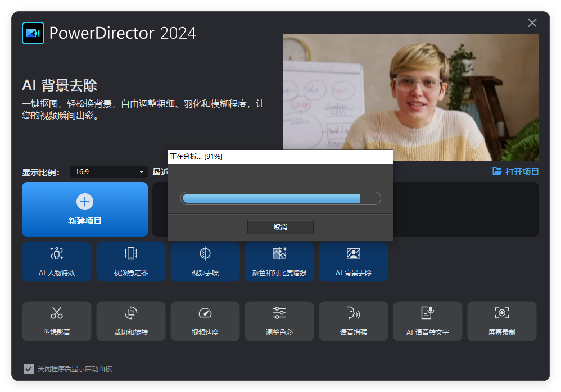This screenshot has height=392, width=561.
Task: Open an existing project with 打开项目
Action: coord(515,172)
